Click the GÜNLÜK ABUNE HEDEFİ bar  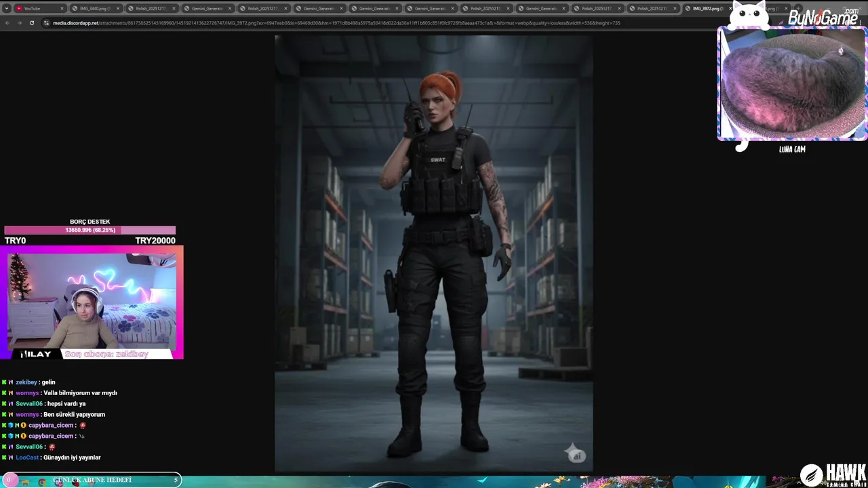click(x=92, y=480)
